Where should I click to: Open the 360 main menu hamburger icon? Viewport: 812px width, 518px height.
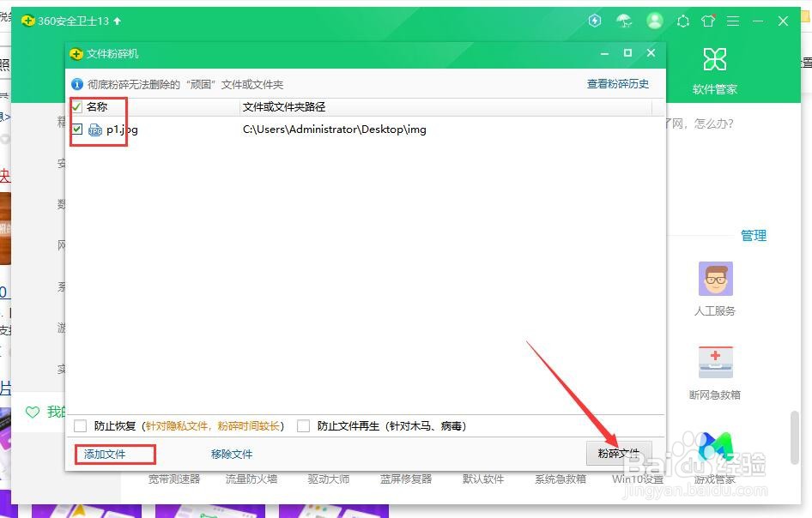pos(733,21)
